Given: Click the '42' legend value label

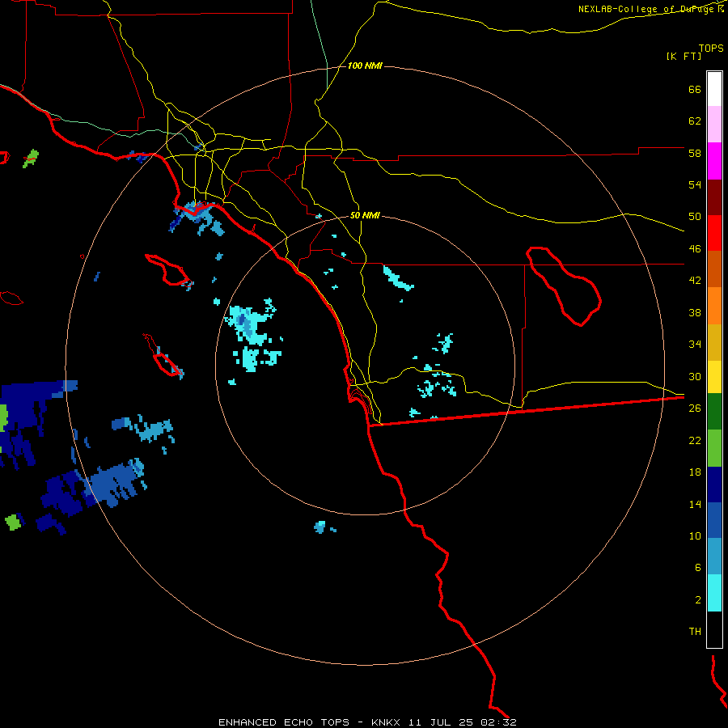Looking at the screenshot, I should coord(695,281).
